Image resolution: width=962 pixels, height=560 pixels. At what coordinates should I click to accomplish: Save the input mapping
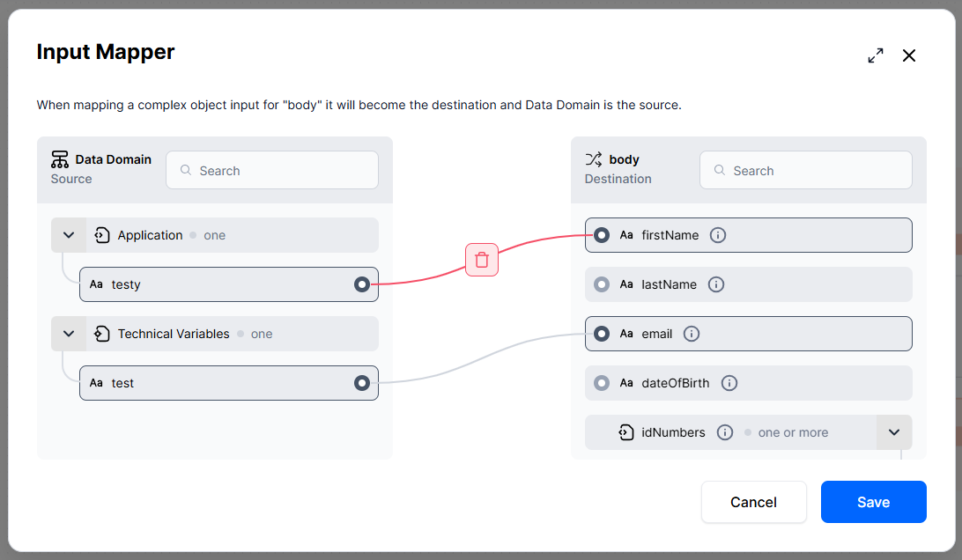[x=874, y=503]
